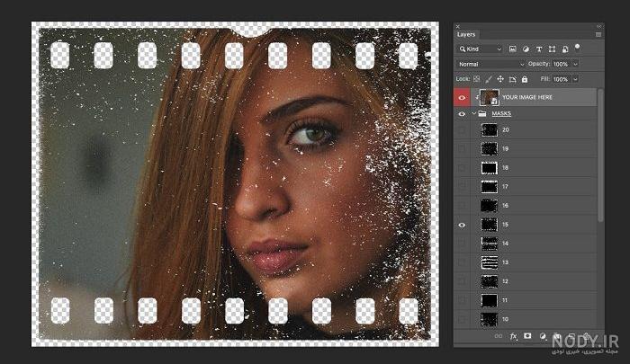Close the Layers panel with X

pos(457,26)
